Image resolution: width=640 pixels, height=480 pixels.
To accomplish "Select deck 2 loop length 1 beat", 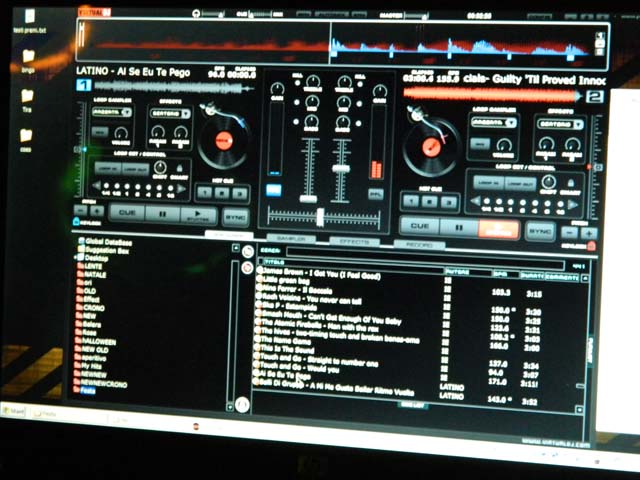I will (511, 202).
